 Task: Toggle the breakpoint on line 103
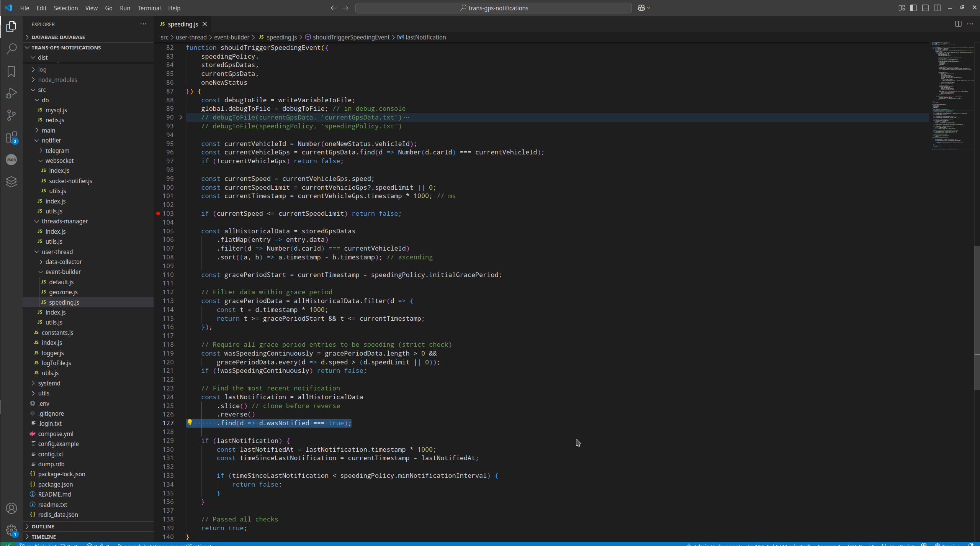pyautogui.click(x=158, y=213)
